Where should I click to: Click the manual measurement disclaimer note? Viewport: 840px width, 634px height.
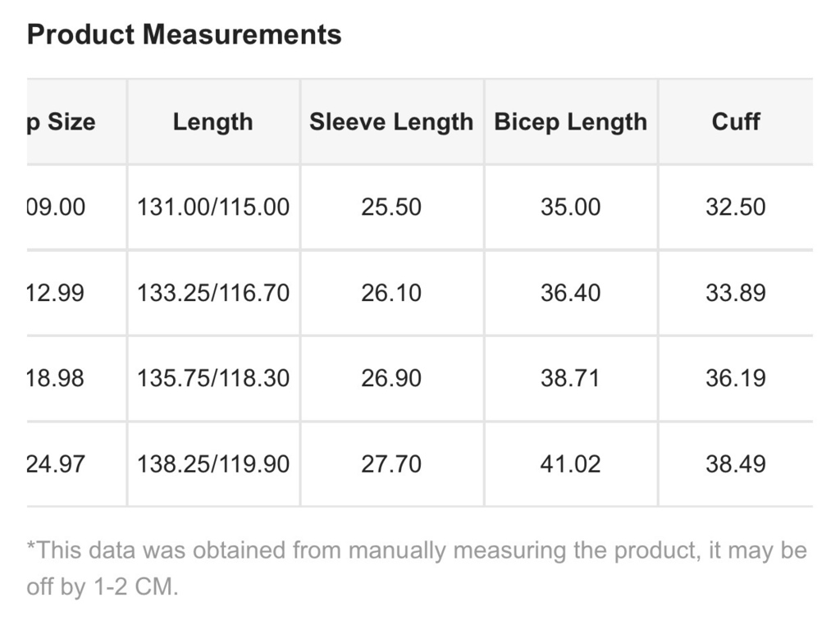coord(417,568)
